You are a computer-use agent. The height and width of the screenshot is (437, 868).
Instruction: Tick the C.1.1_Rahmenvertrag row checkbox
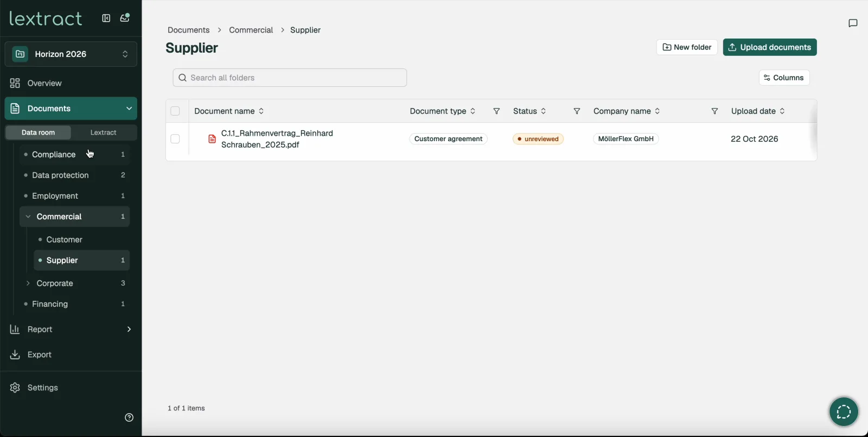[x=175, y=139]
